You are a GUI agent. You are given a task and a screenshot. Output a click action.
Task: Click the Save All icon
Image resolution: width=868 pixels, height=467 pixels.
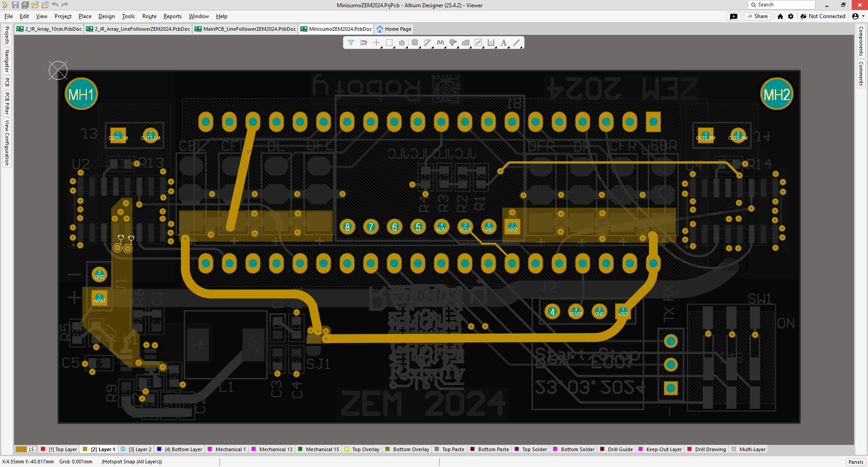click(25, 5)
